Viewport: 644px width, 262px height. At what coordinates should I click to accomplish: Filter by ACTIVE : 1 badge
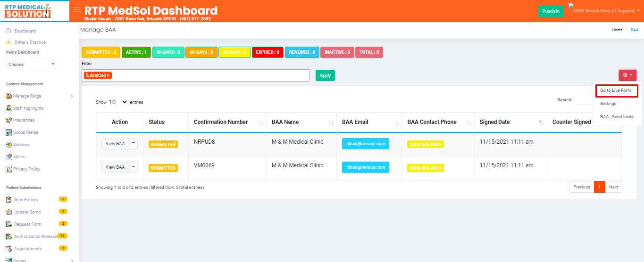point(136,52)
